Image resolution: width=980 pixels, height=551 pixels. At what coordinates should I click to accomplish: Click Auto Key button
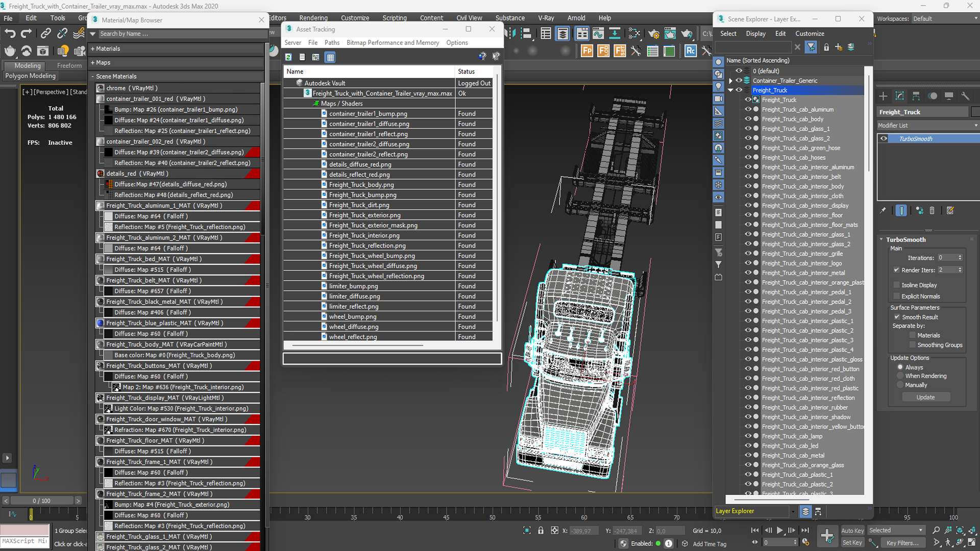(852, 531)
